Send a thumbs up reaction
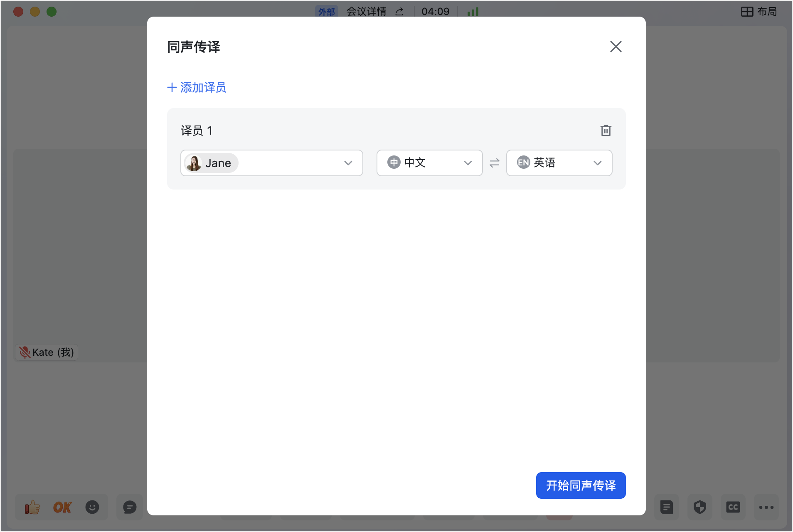793x532 pixels. tap(32, 507)
